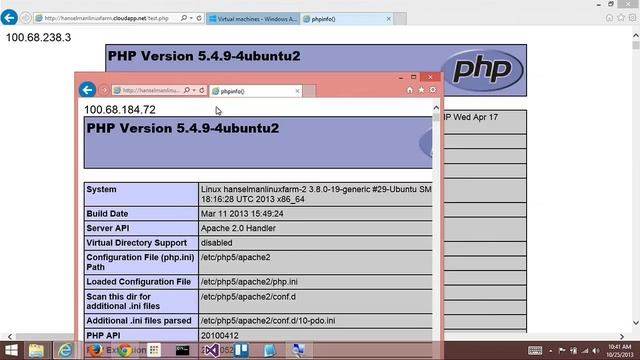Screen dimensions: 640x360
Task: Click the '/etc/php5/apache2/php.ini' value
Action: tap(249, 282)
